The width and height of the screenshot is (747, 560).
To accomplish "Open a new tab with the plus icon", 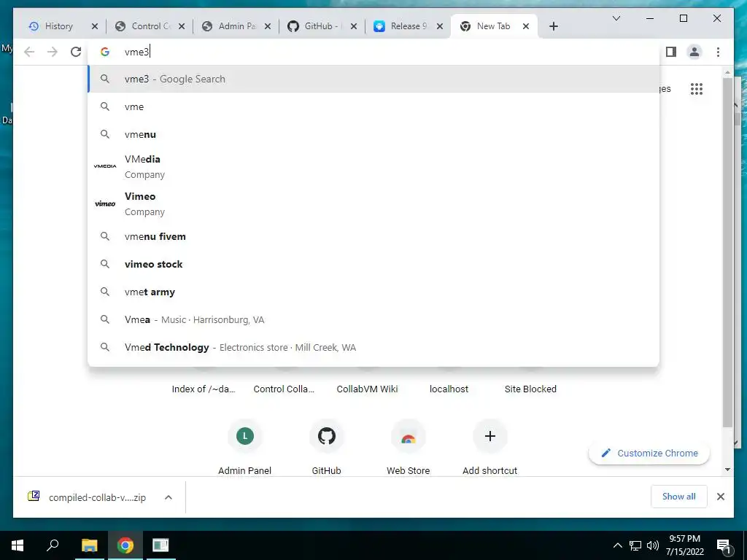I will (553, 27).
